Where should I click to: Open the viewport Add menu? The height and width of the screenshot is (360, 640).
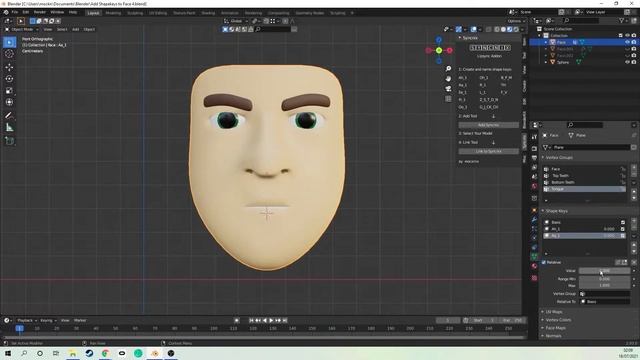coord(76,29)
